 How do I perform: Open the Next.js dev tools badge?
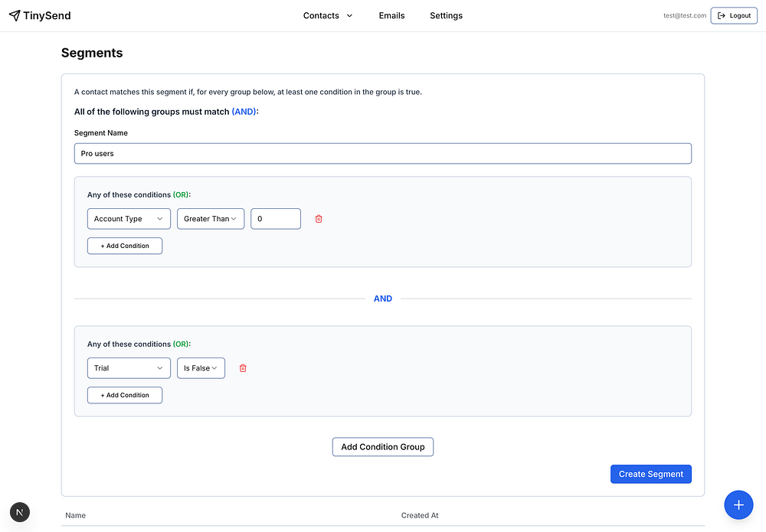point(20,512)
